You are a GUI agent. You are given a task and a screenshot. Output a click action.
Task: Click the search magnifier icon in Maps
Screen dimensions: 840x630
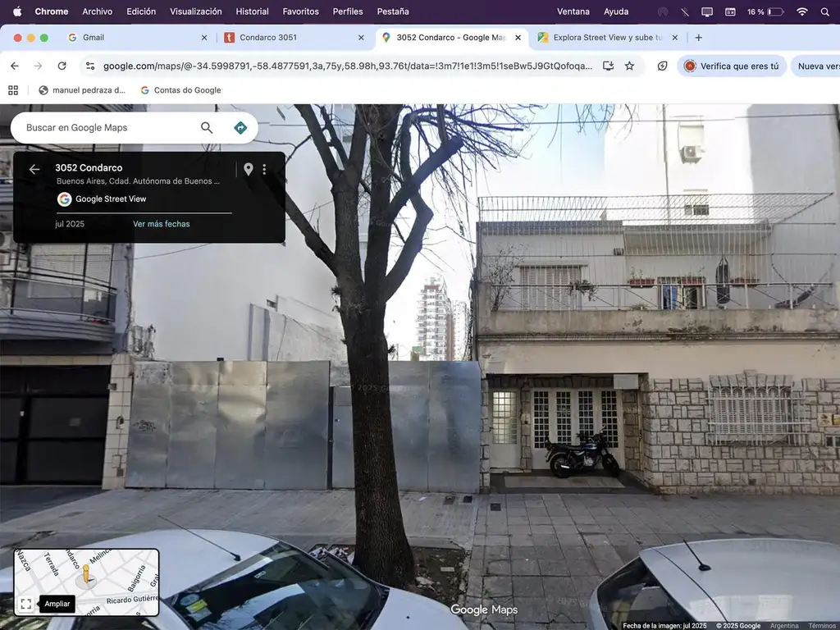(207, 127)
